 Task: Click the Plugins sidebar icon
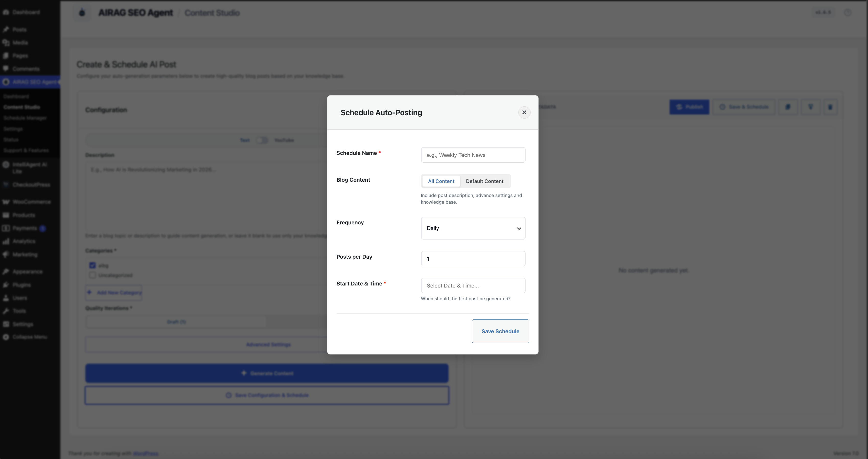[x=6, y=285]
